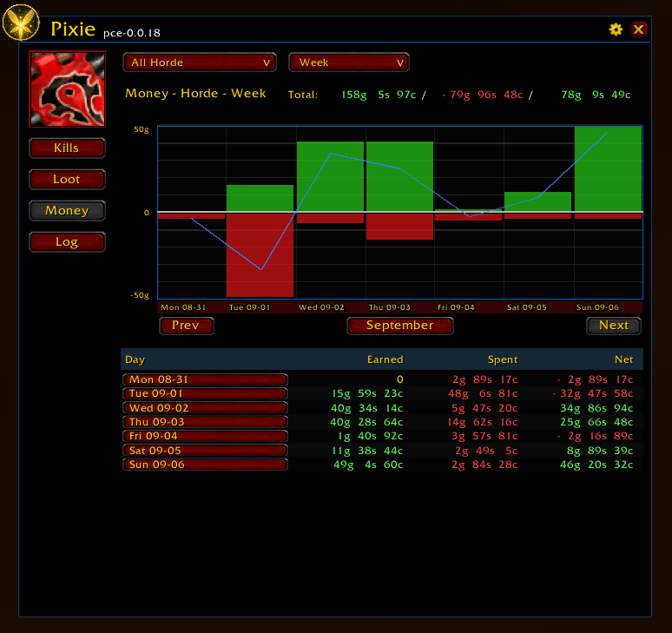Click the Earned column header
This screenshot has width=672, height=633.
coord(385,359)
